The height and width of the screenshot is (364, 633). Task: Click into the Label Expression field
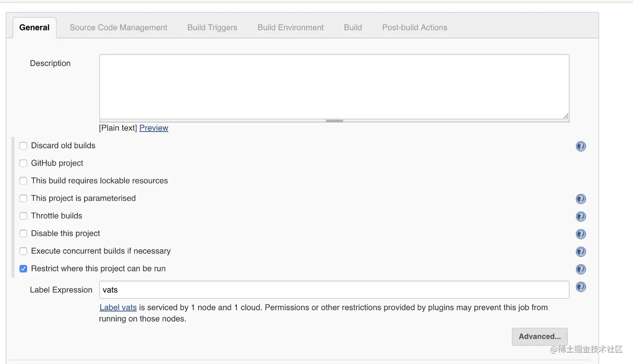[x=334, y=290]
